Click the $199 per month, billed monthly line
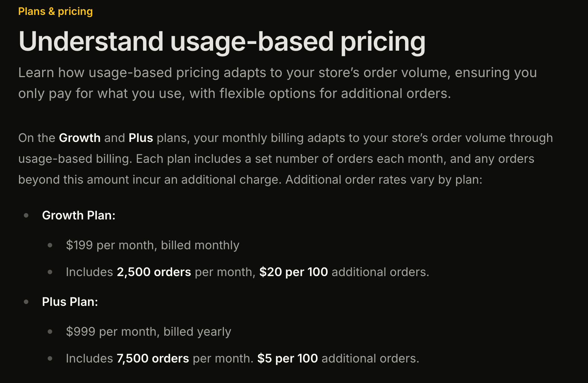This screenshot has height=383, width=588. (x=152, y=245)
